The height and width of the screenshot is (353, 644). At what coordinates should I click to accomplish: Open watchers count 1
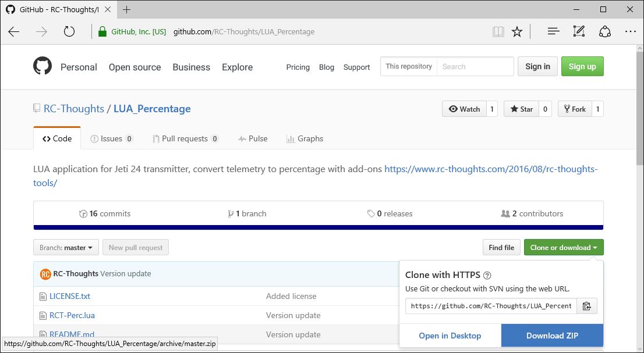(x=492, y=109)
